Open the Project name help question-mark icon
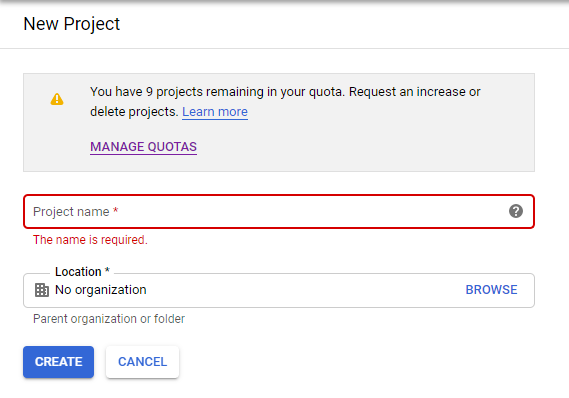This screenshot has height=398, width=569. coord(516,211)
